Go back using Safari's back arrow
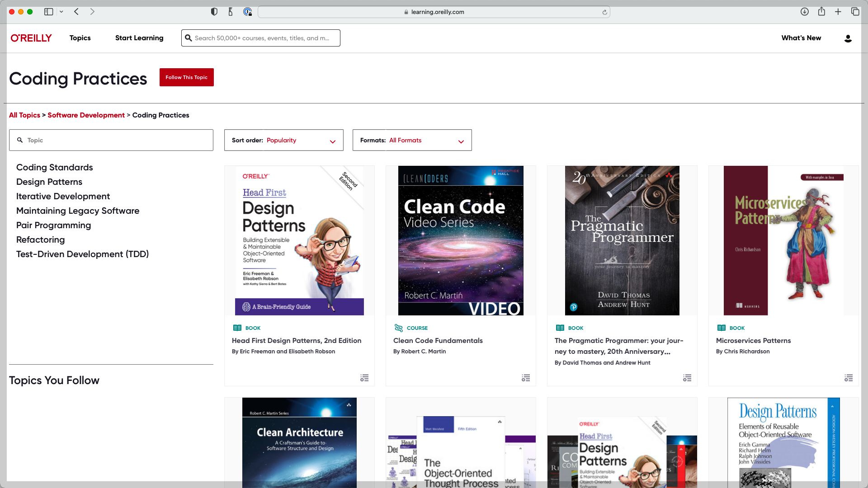This screenshot has width=868, height=488. click(76, 12)
